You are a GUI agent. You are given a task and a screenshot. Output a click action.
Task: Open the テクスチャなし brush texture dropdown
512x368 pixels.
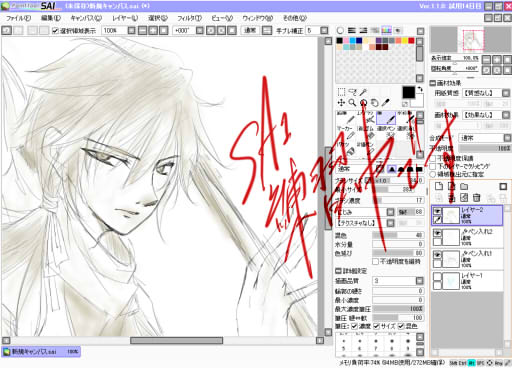[391, 223]
